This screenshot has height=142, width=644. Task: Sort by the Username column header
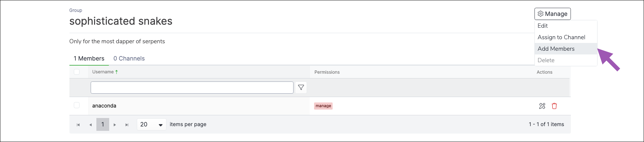(x=103, y=72)
